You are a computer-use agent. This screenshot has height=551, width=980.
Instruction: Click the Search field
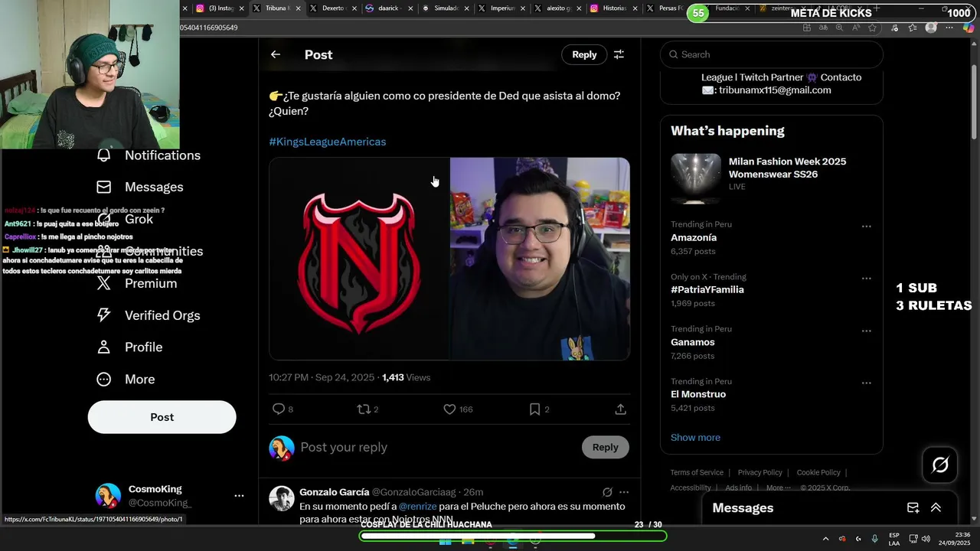[x=772, y=54]
